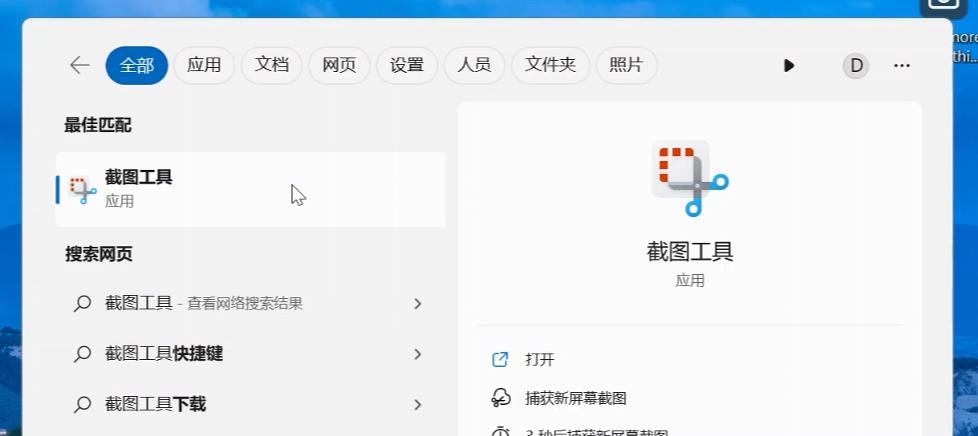
Task: Switch to the 文件夹 filter tab
Action: point(550,65)
